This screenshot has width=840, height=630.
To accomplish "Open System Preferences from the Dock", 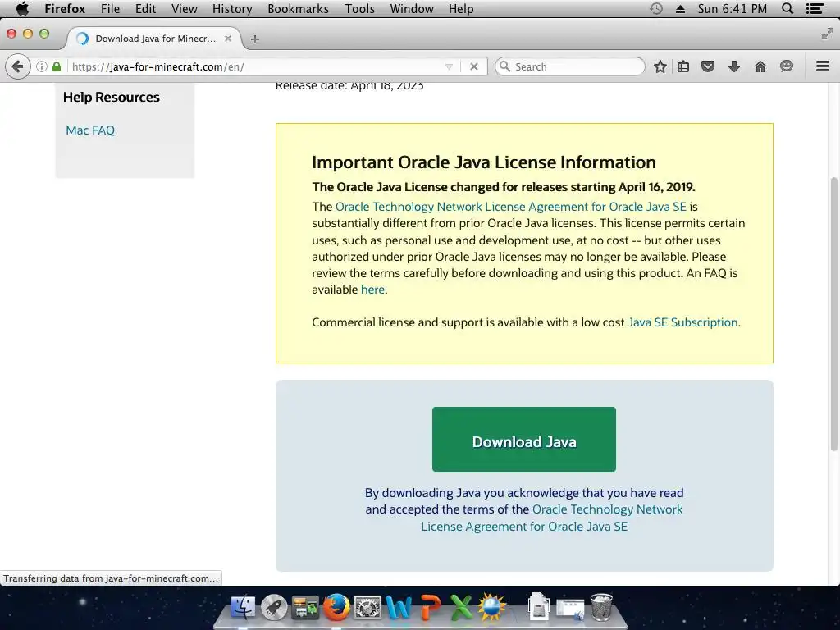I will pos(367,608).
